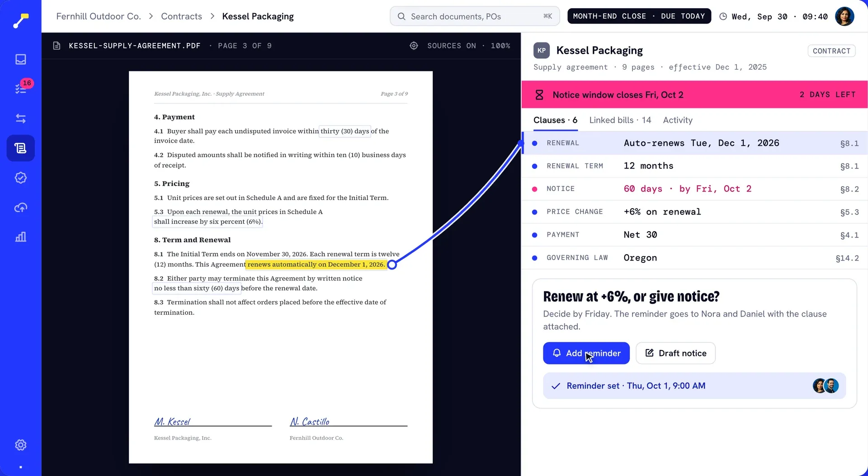Click the KP vendor badge icon
Viewport: 868px width, 476px height.
coord(542,50)
